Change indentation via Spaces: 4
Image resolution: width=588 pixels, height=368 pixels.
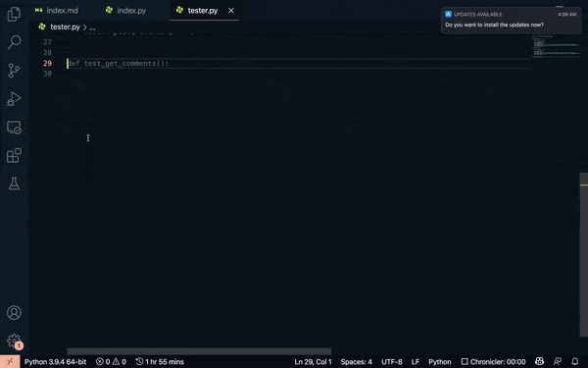(x=357, y=361)
